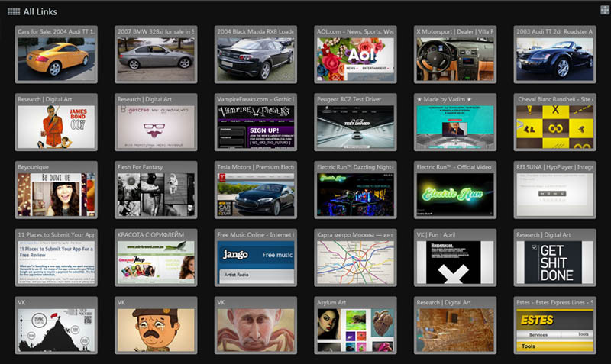The height and width of the screenshot is (364, 611).
Task: Select the Beyounique link card
Action: tap(56, 190)
